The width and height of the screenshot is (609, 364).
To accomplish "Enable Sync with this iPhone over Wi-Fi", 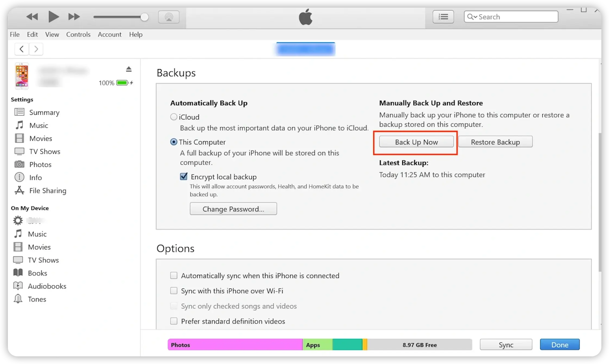I will pos(174,291).
